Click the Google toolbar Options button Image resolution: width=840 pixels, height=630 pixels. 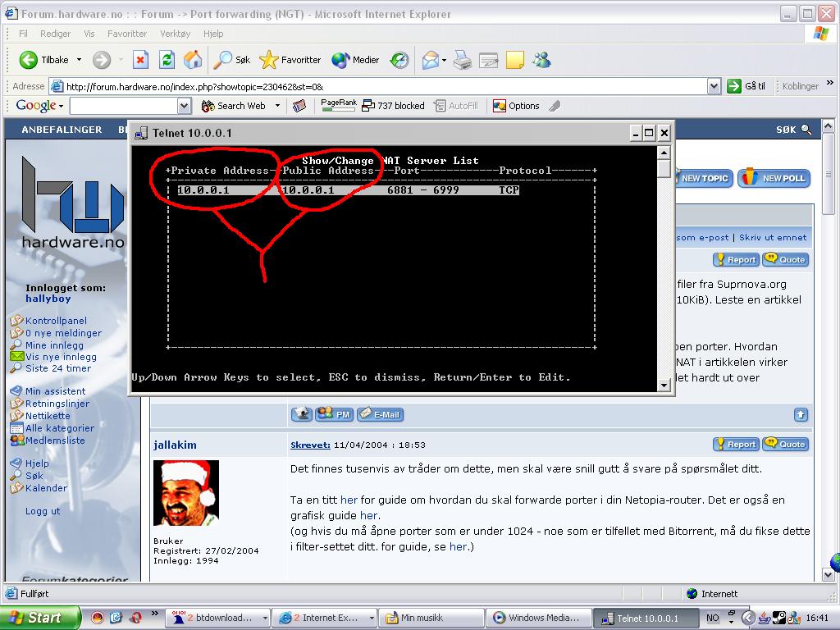[x=516, y=106]
